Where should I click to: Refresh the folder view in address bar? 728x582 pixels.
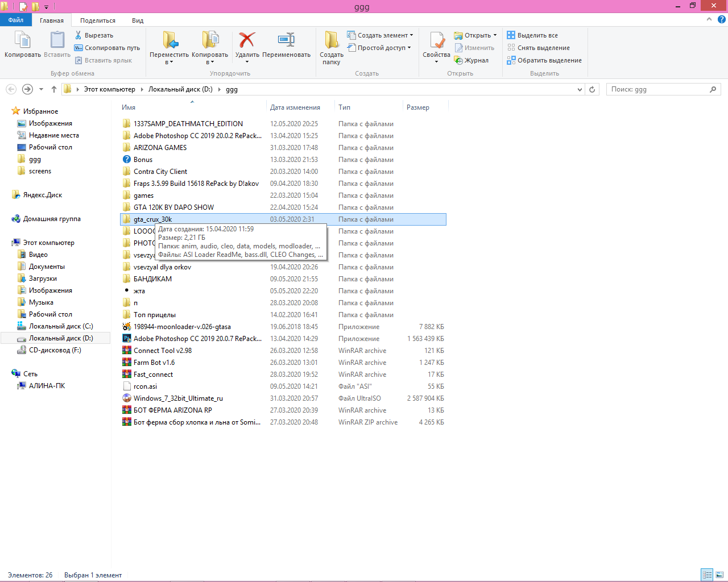click(592, 89)
